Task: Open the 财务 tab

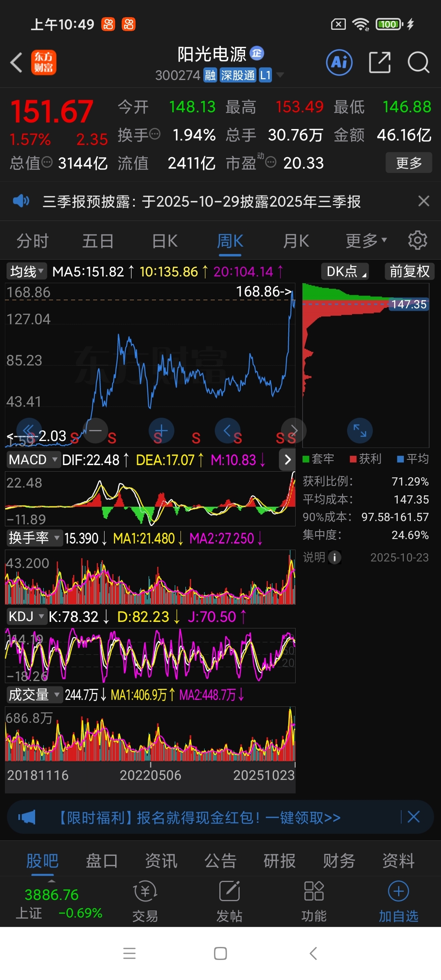Action: point(339,861)
